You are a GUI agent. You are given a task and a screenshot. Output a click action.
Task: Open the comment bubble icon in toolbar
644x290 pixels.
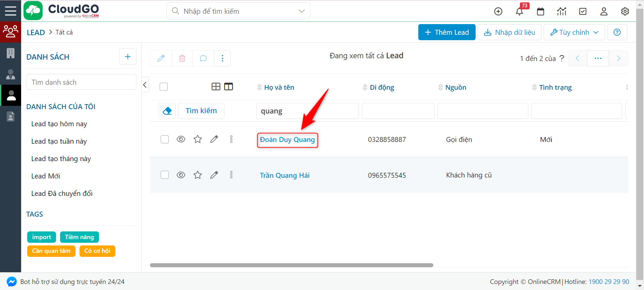click(x=203, y=58)
